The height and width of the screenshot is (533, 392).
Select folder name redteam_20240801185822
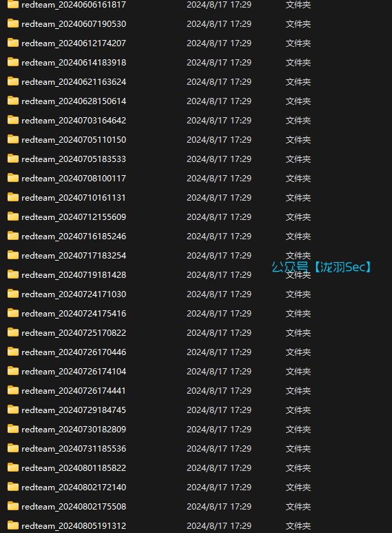tap(74, 468)
